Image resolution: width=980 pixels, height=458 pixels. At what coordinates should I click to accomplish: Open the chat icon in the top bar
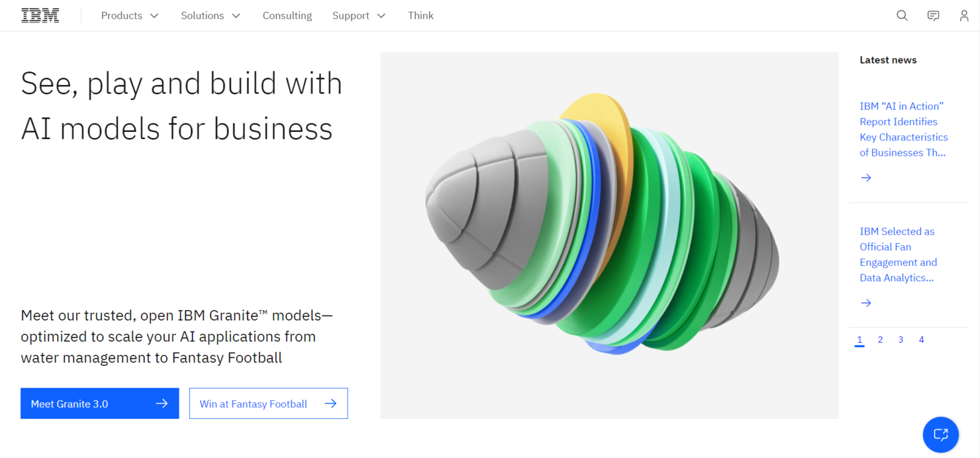[933, 15]
